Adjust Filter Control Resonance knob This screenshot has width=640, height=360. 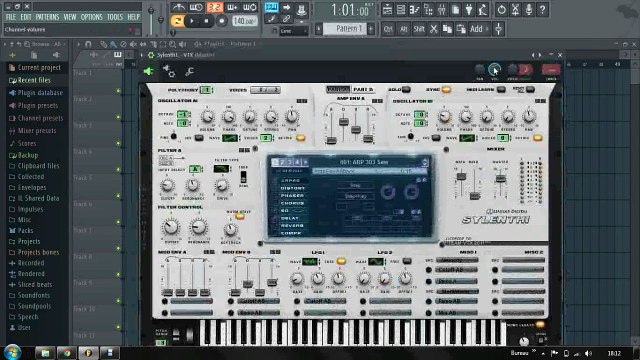(198, 227)
